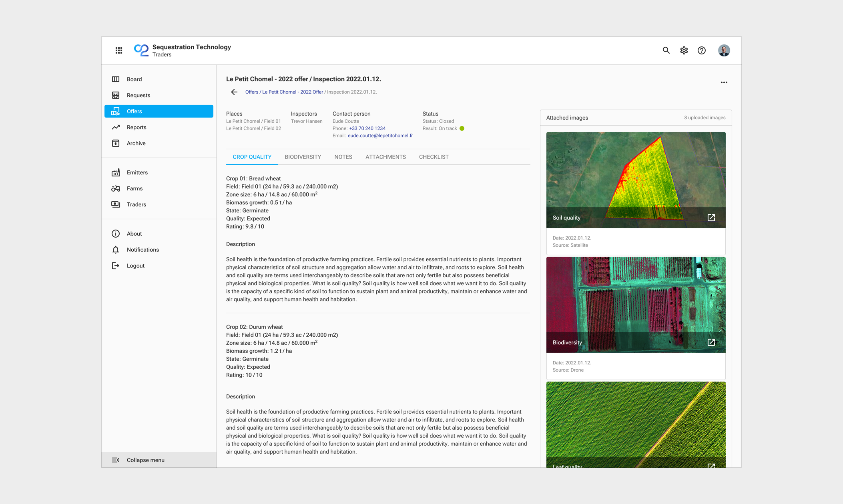This screenshot has height=504, width=843.
Task: Click the 'Biomass growth: 1.2 t / ha' line
Action: tap(259, 351)
